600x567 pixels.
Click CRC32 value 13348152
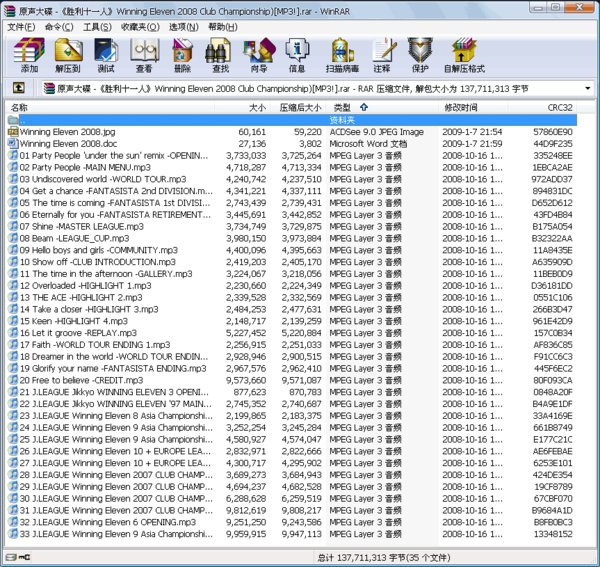coord(553,534)
